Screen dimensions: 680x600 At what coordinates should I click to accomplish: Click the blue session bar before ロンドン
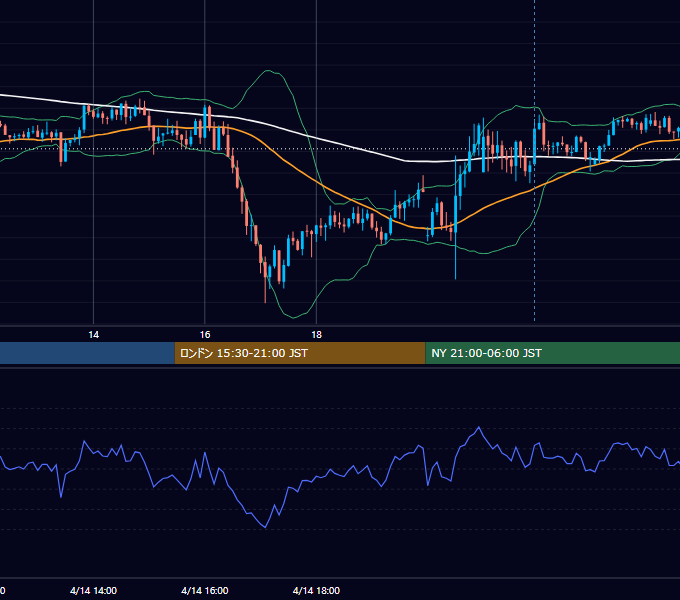(x=87, y=353)
